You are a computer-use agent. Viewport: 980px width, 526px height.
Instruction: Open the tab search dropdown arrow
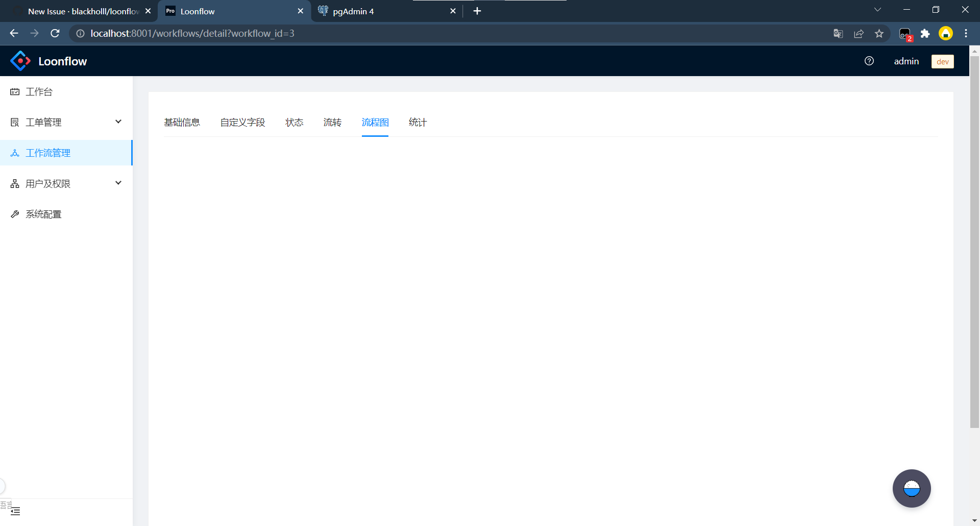pyautogui.click(x=877, y=10)
